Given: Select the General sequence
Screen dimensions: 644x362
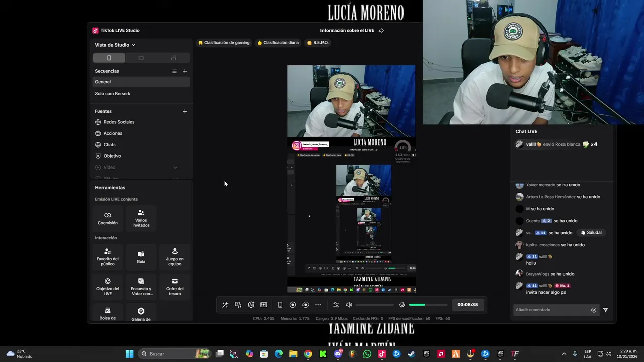Looking at the screenshot, I should pos(141,82).
